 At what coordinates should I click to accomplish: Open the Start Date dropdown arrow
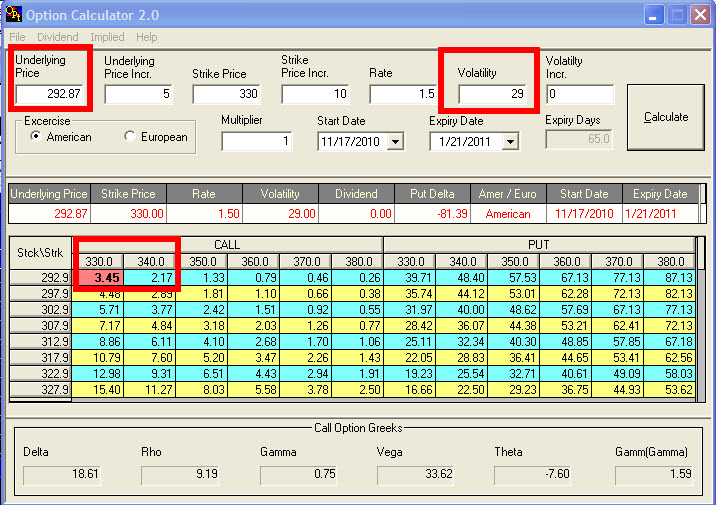(x=395, y=142)
